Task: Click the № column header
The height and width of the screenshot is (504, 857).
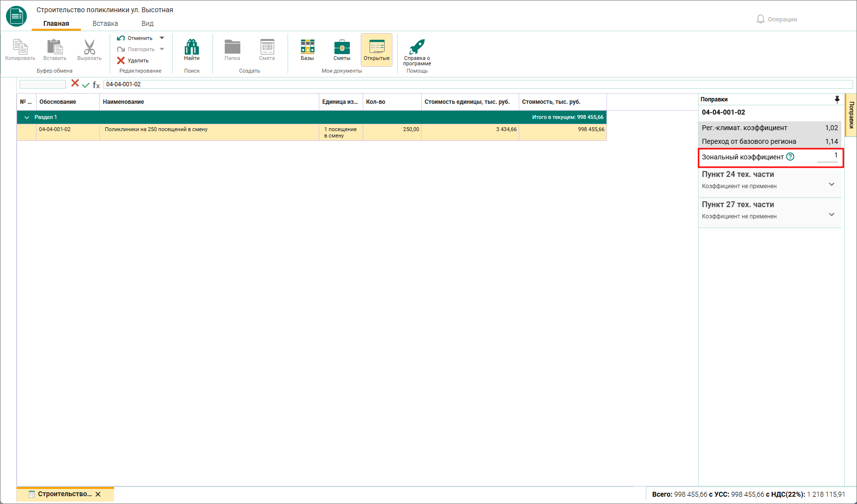Action: pos(26,102)
